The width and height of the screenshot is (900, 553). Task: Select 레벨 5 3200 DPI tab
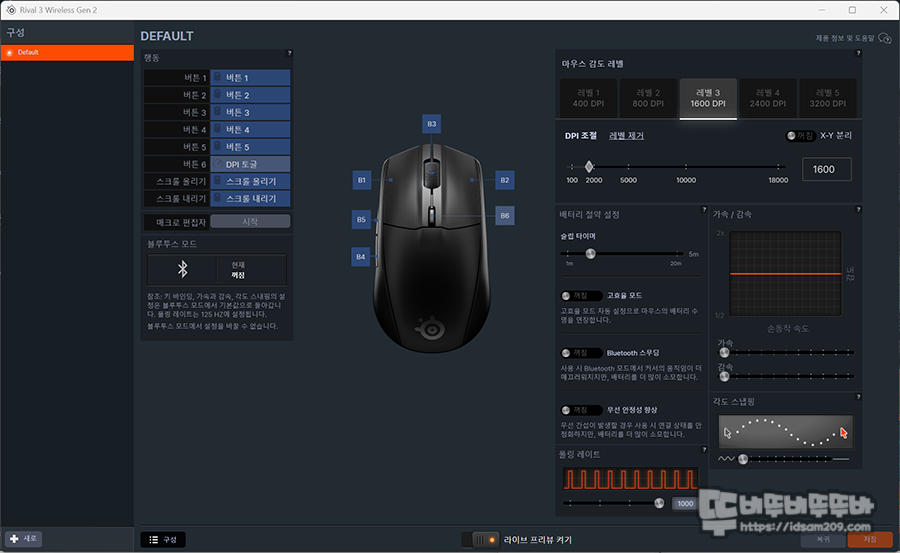(827, 98)
